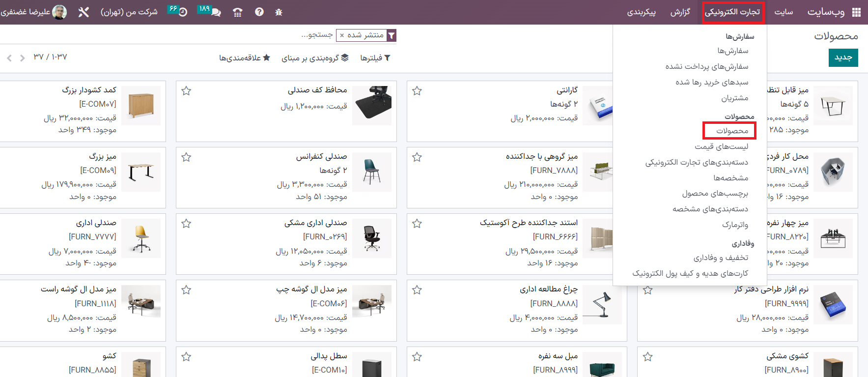Expand the فیلترها filters dropdown

pyautogui.click(x=375, y=58)
